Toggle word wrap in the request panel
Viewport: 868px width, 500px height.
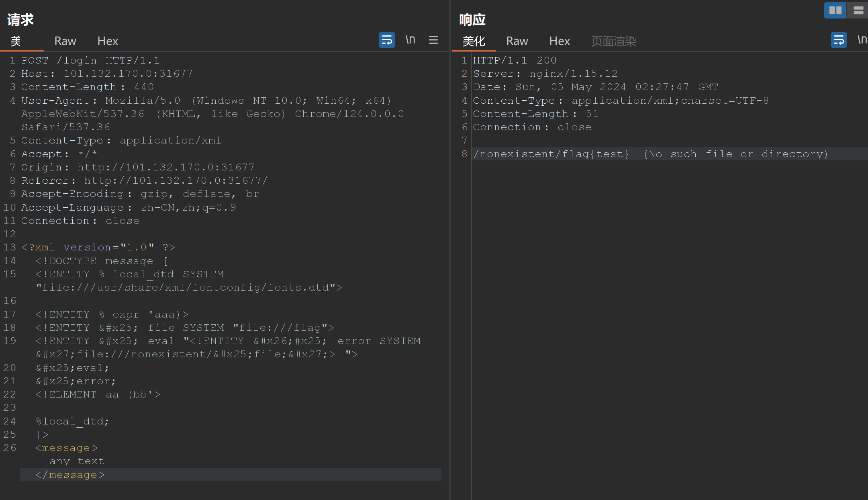[x=387, y=40]
